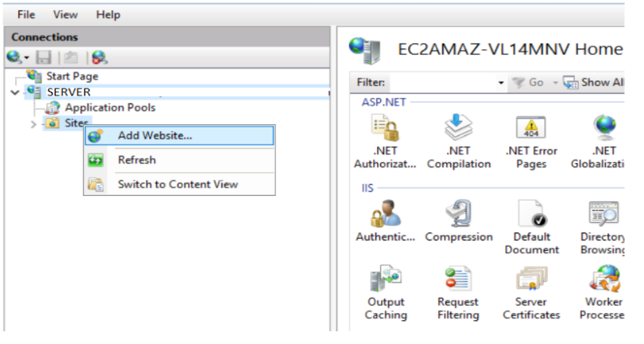Click the Up folder toolbar icon
644x344 pixels.
pos(71,57)
